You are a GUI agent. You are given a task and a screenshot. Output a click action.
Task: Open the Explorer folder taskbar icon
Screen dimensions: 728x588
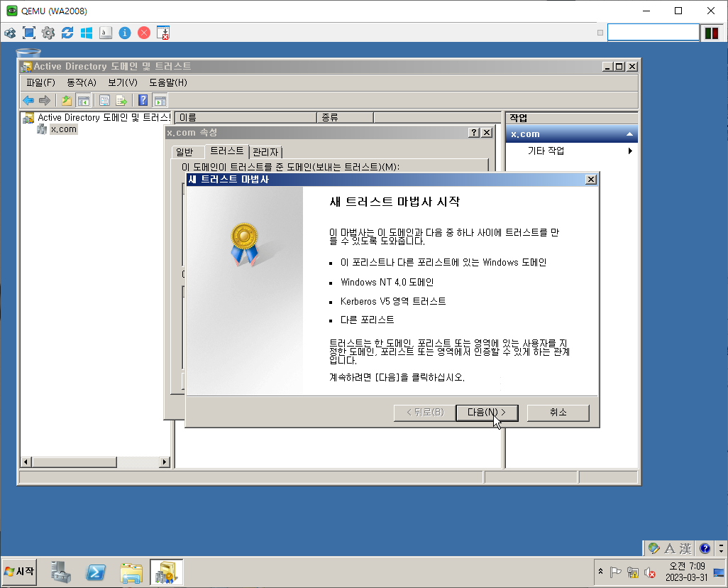coord(131,572)
